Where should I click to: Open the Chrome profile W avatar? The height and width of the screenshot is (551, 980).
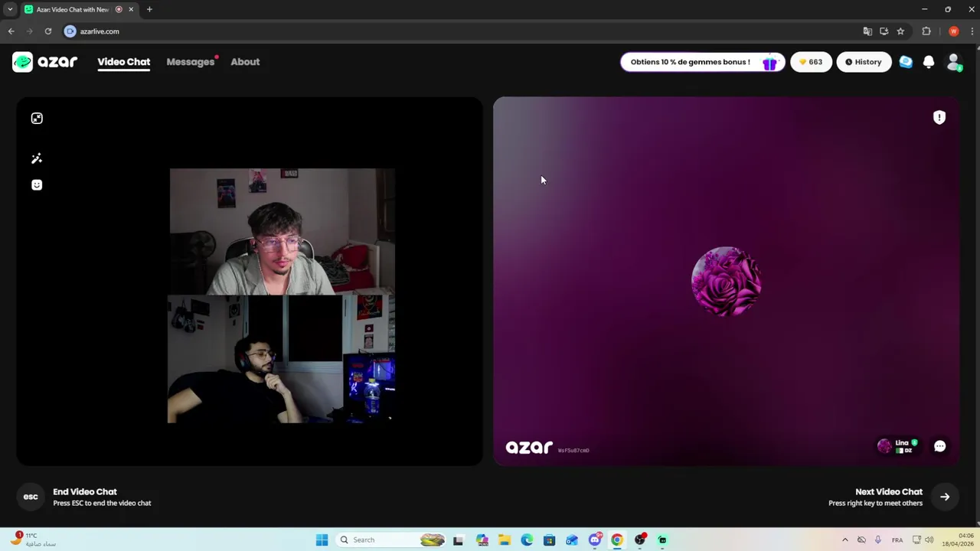point(953,31)
